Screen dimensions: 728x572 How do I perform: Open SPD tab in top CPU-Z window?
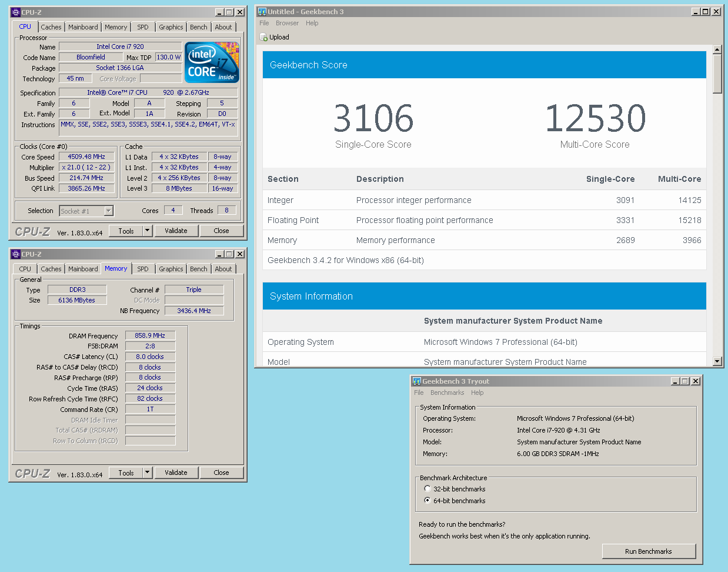[143, 27]
